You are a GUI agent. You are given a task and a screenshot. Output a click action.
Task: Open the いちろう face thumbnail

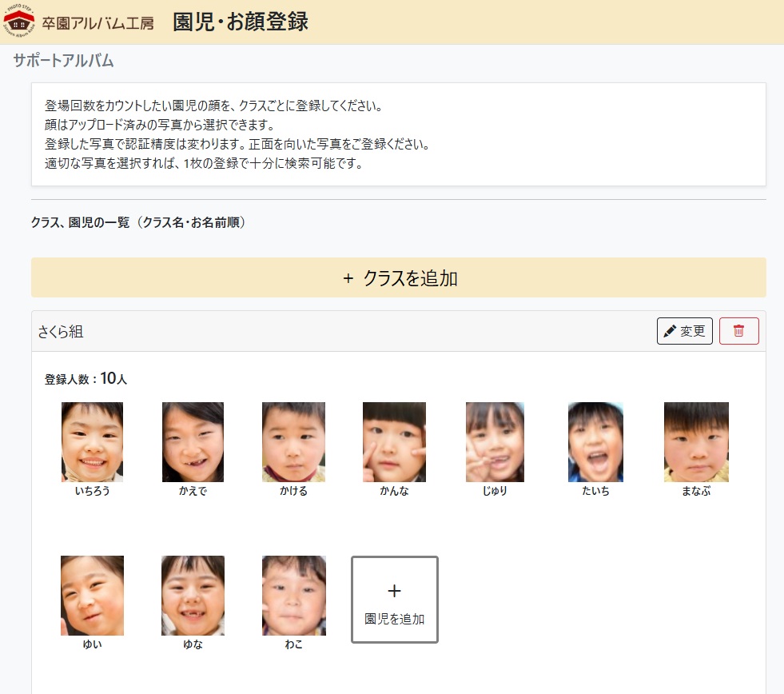(92, 442)
